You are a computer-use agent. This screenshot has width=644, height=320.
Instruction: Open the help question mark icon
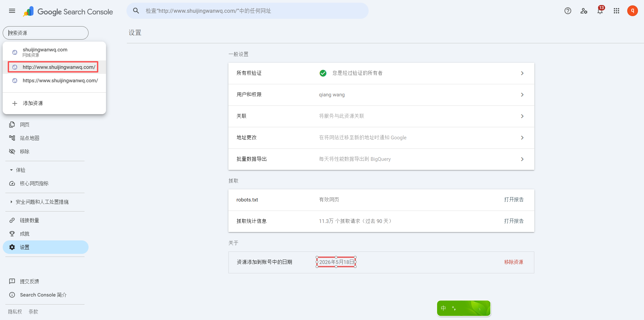[568, 11]
